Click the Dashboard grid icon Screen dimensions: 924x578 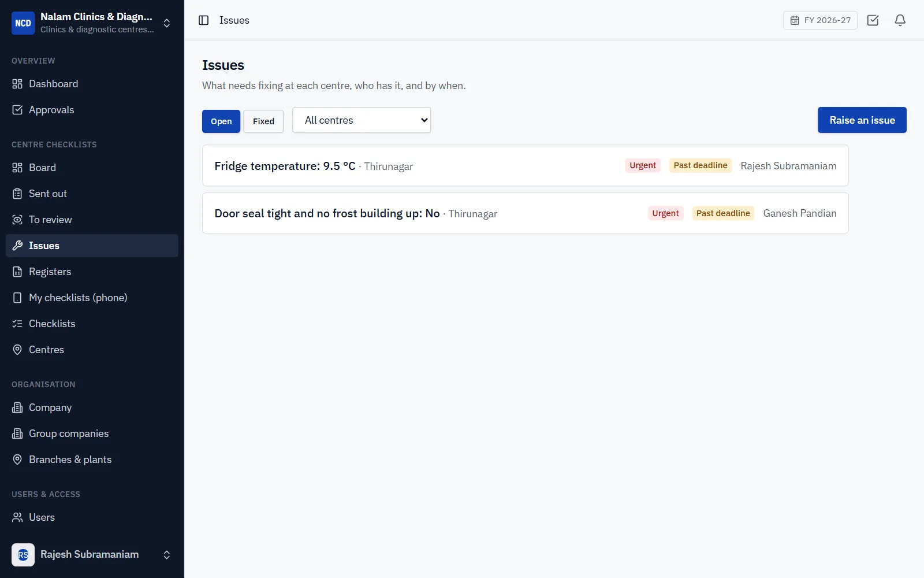(x=17, y=84)
